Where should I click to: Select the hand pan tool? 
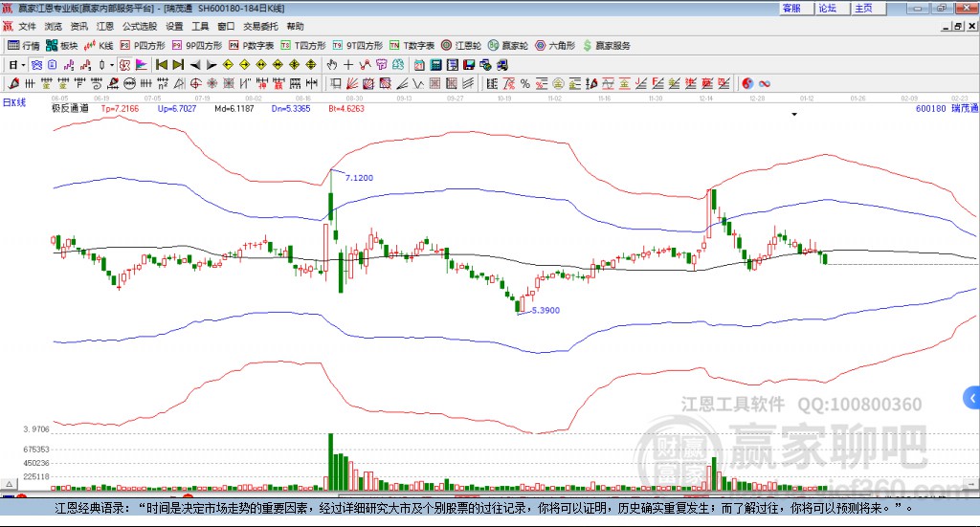pos(332,64)
